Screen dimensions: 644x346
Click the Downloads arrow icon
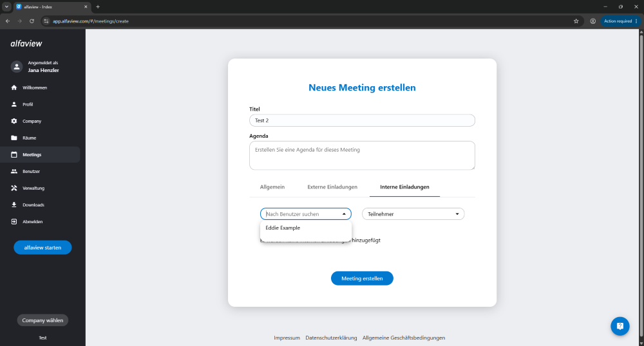[14, 205]
